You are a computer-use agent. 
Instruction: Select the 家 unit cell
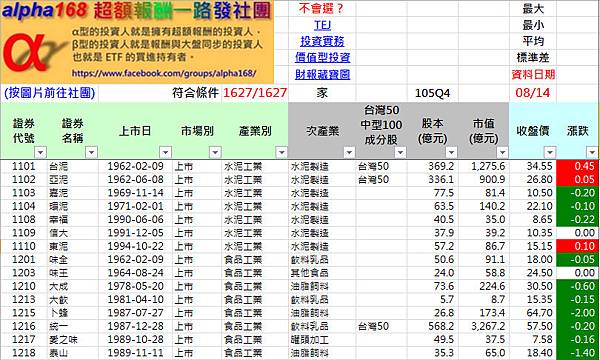click(x=322, y=93)
